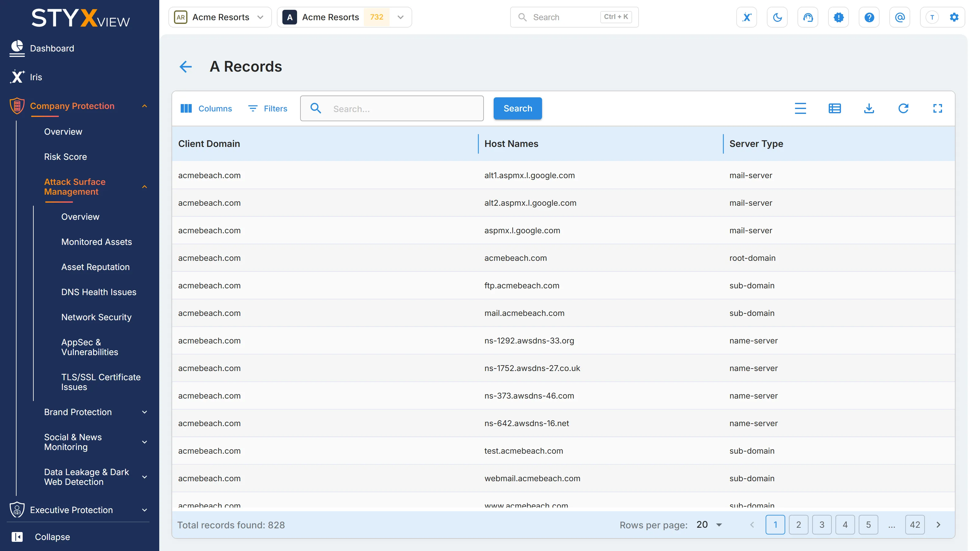This screenshot has height=551, width=980.
Task: Open the support headset icon
Action: click(808, 17)
